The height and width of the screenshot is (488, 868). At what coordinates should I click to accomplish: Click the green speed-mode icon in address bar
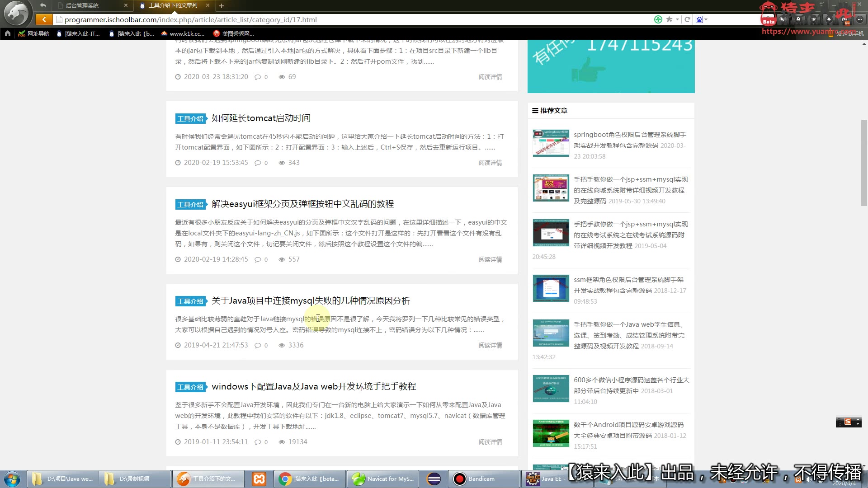coord(658,19)
